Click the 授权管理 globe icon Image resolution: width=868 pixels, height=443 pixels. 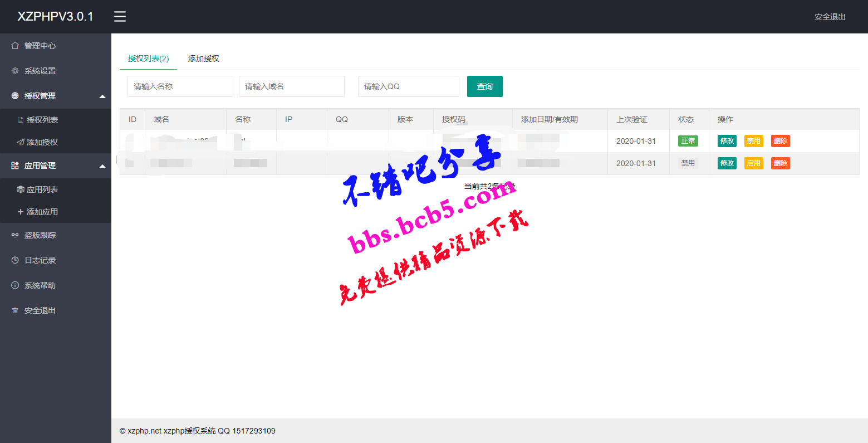pos(15,96)
